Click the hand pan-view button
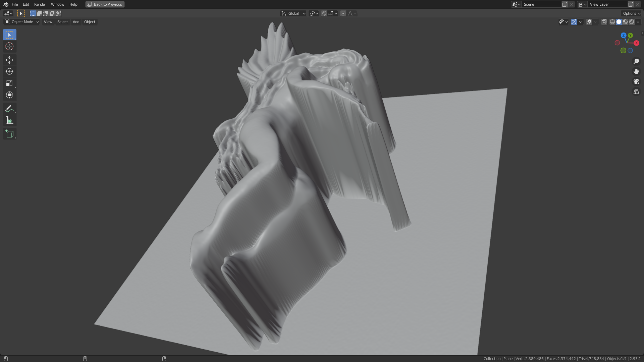 point(636,71)
